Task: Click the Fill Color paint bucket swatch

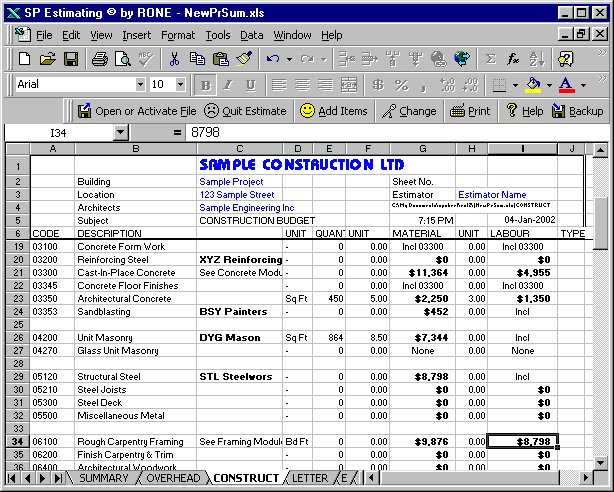Action: point(533,85)
